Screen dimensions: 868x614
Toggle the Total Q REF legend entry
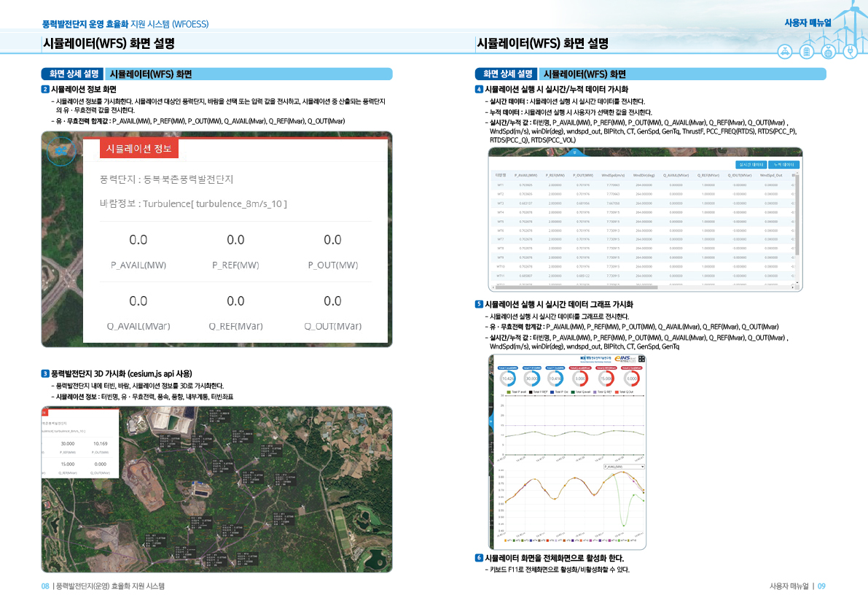tap(603, 392)
